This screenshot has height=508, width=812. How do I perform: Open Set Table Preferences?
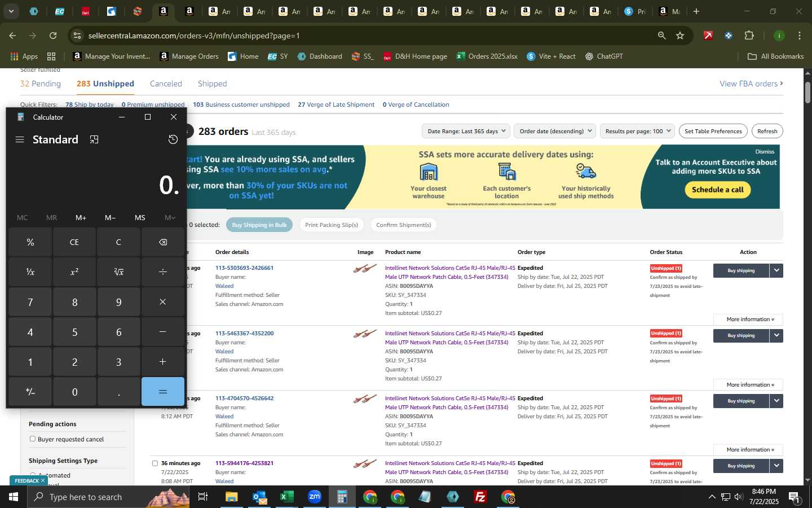tap(713, 131)
